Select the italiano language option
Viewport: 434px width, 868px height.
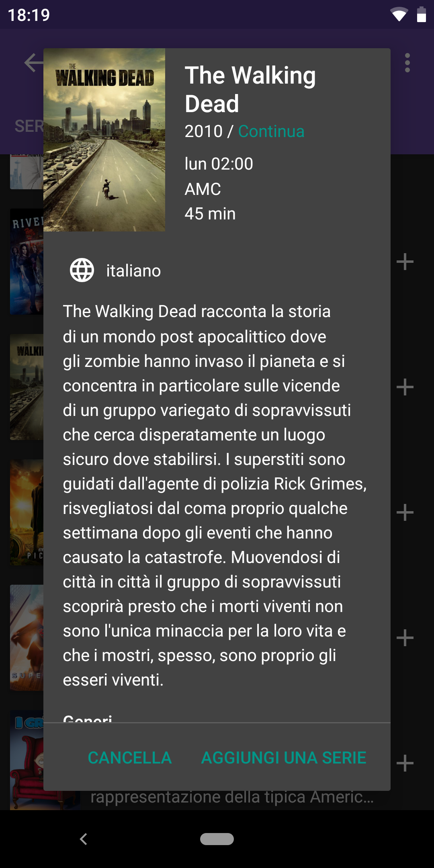(133, 271)
